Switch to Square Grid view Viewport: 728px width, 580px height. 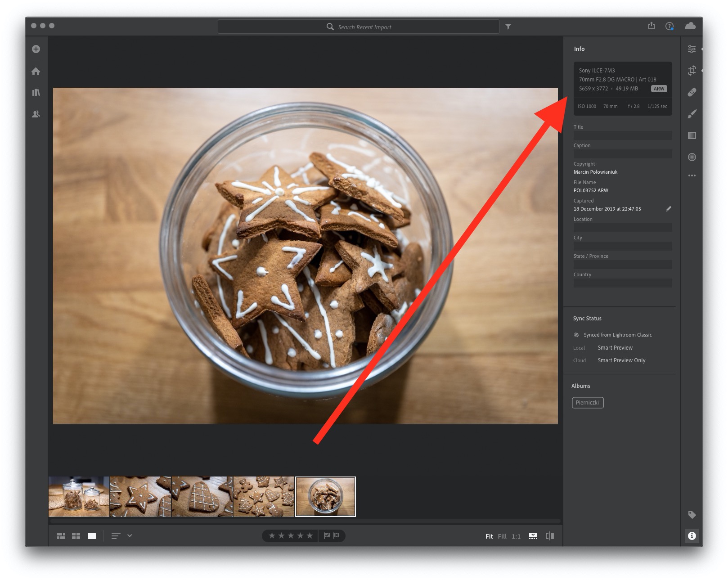click(x=76, y=536)
